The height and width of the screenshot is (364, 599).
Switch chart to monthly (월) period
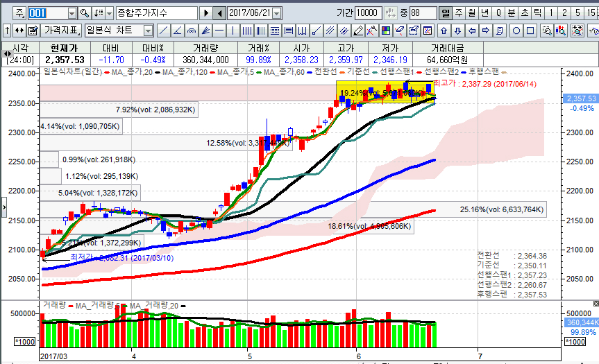(471, 13)
